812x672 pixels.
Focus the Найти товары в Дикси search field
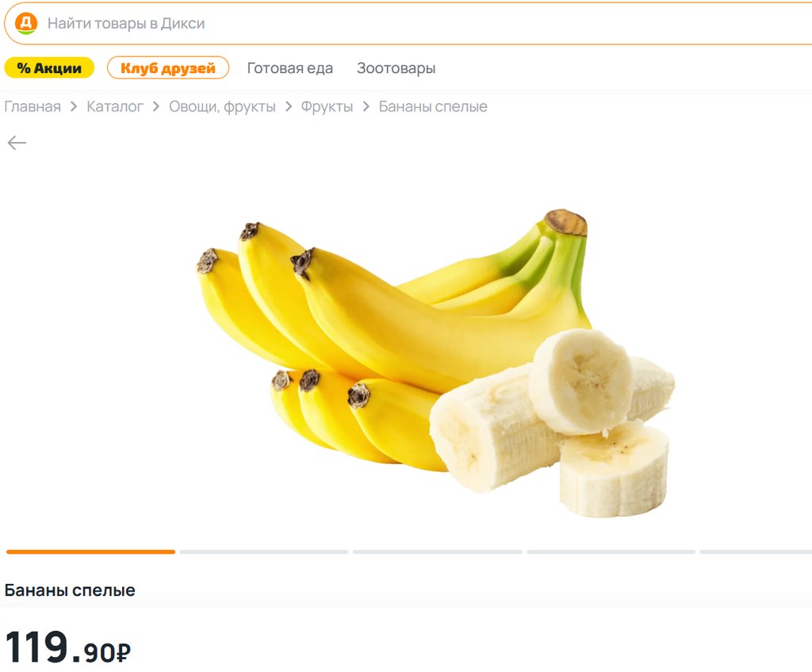point(409,23)
